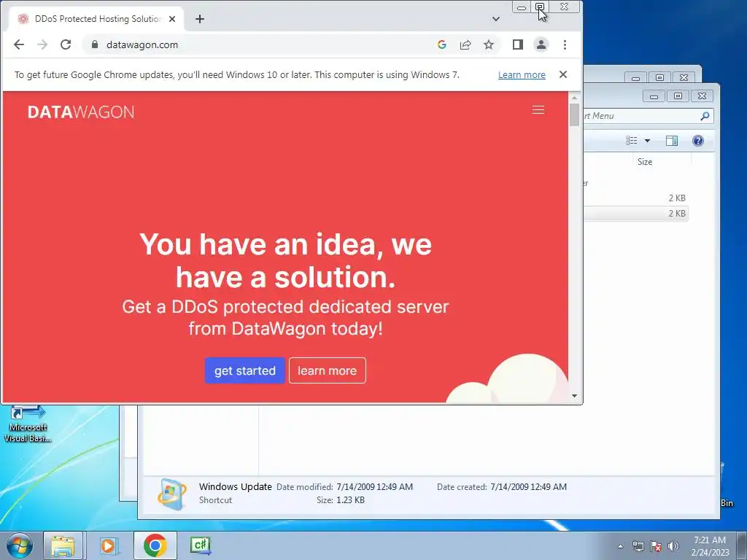Open the Chrome three-dot menu
Screen dimensions: 747x560
(x=565, y=44)
